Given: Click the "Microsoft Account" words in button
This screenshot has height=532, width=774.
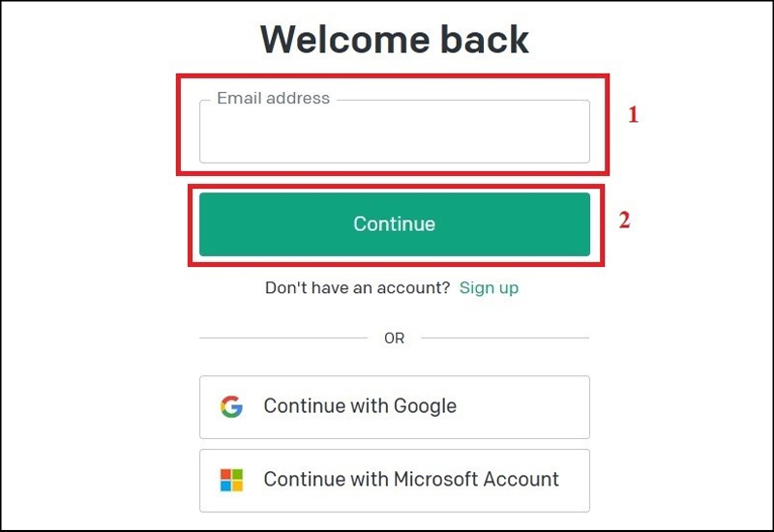Looking at the screenshot, I should [x=476, y=479].
